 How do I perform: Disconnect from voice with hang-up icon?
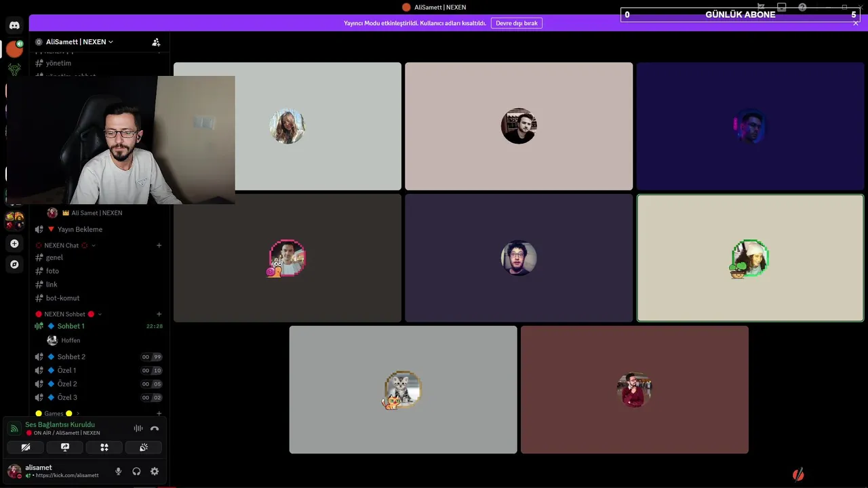155,428
